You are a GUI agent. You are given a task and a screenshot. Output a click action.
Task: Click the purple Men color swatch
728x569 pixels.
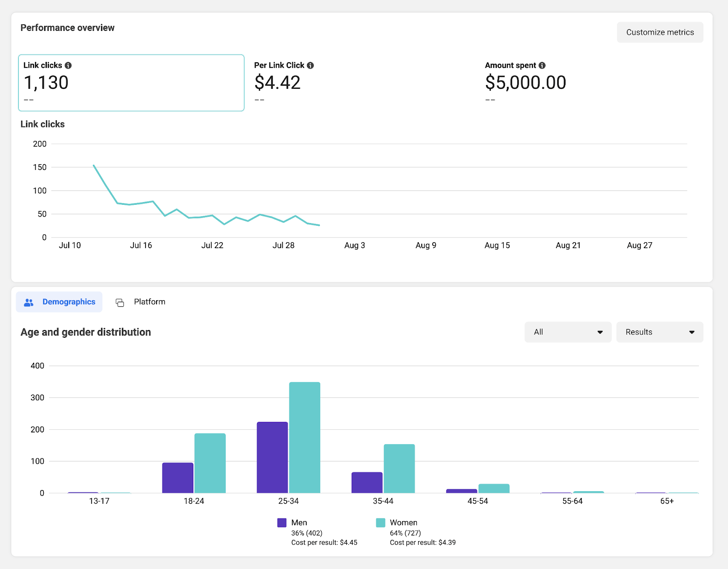pos(282,523)
